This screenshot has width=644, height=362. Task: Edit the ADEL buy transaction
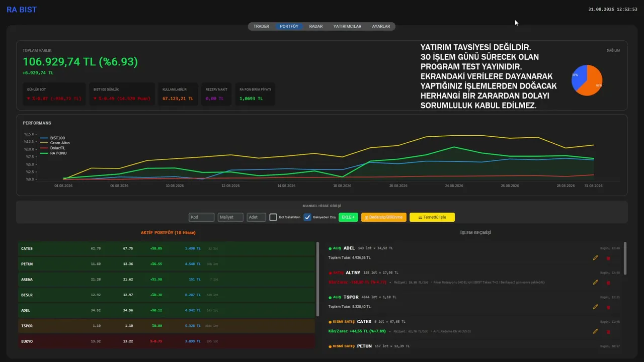(596, 257)
